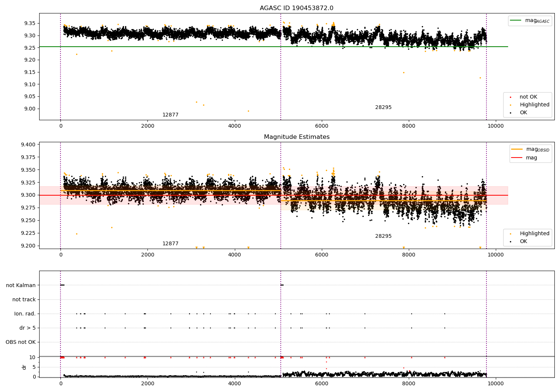Click the 'not OK' red legend entry
This screenshot has height=392, width=560.
[x=528, y=97]
